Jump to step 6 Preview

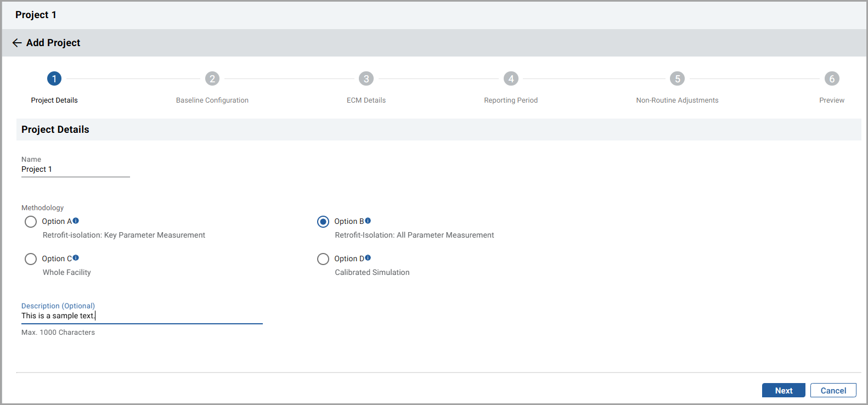(x=832, y=79)
